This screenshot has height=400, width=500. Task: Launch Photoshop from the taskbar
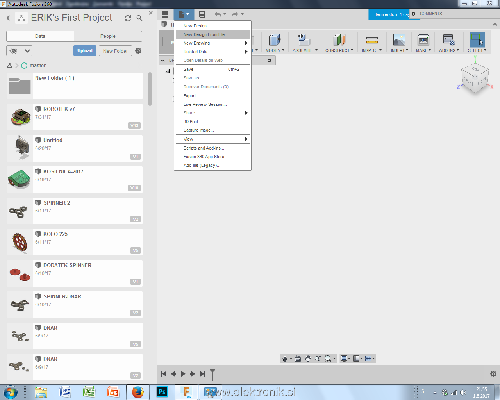coord(162,392)
